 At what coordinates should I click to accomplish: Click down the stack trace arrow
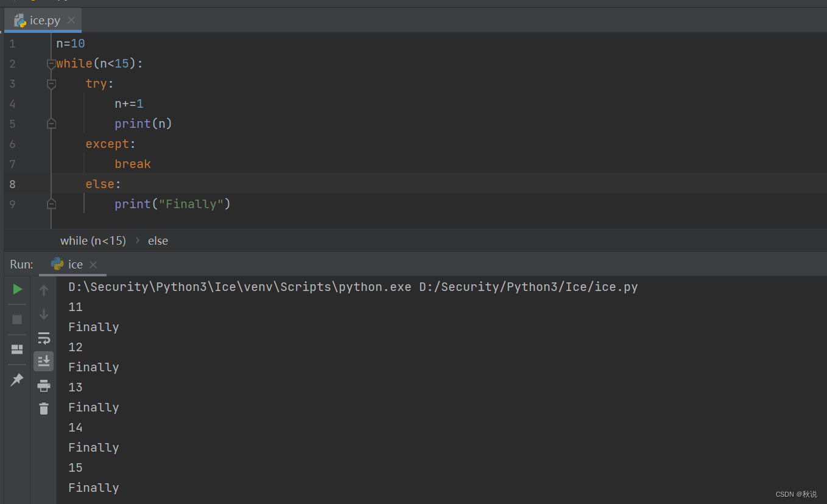coord(44,314)
